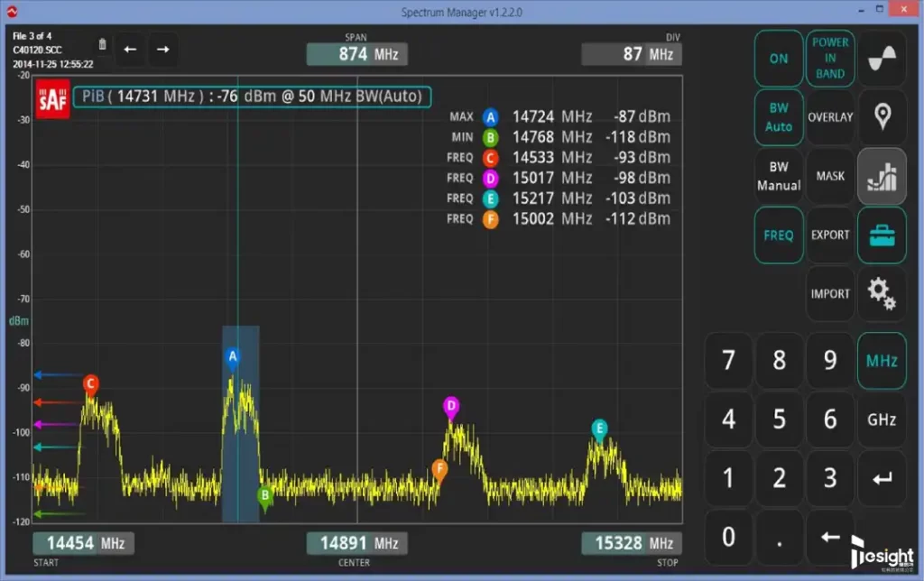Open the GPS location pin icon
Screen dimensions: 924x581
pos(882,116)
